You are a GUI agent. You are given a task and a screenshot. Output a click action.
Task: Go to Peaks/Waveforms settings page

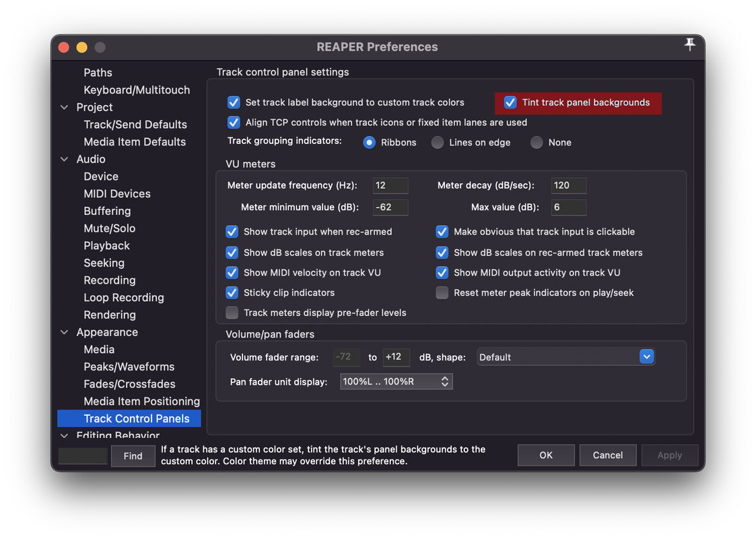pyautogui.click(x=129, y=367)
